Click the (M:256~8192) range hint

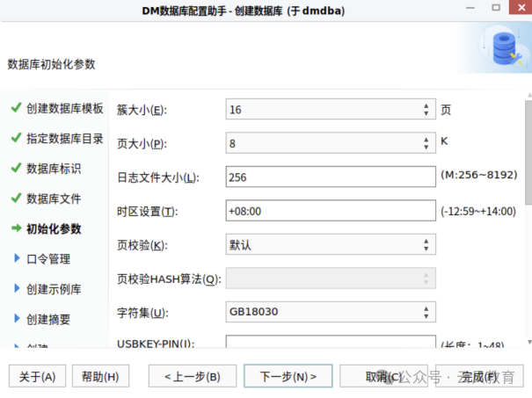pyautogui.click(x=478, y=175)
